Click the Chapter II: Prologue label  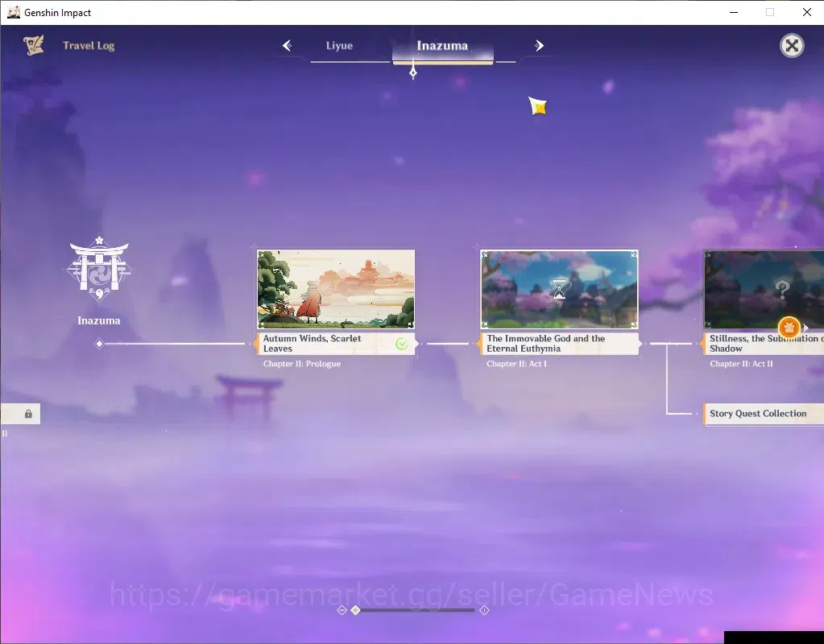[301, 364]
